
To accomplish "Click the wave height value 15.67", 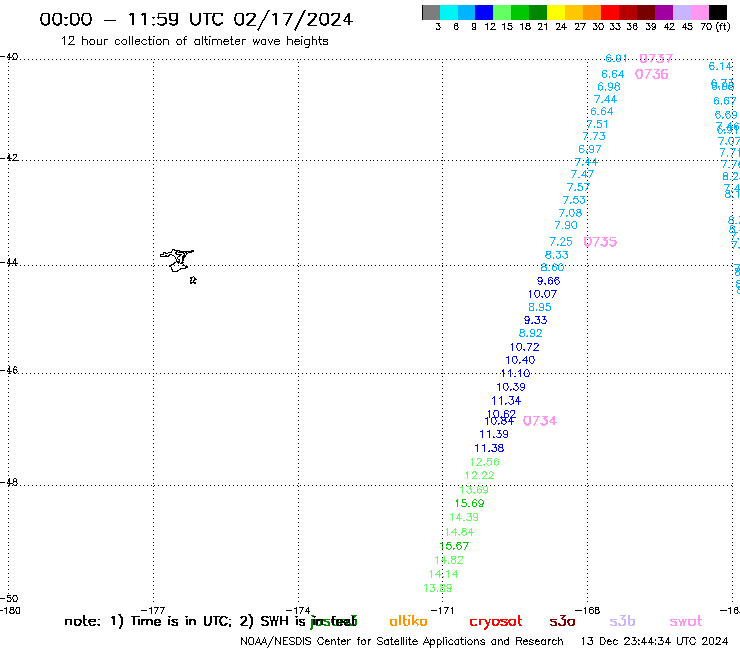I will (x=454, y=546).
